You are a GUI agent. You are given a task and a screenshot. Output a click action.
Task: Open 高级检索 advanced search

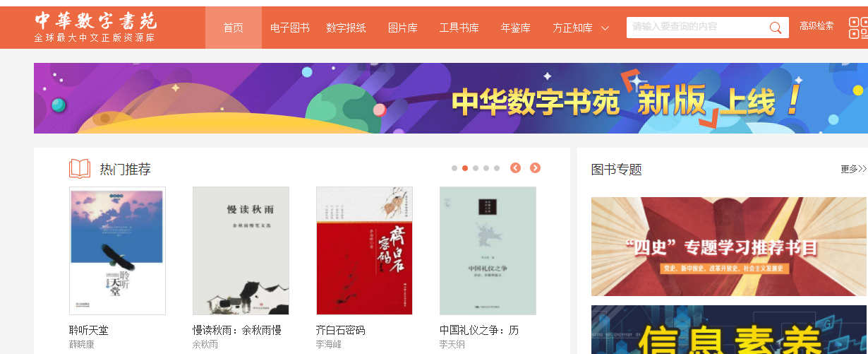tap(816, 26)
